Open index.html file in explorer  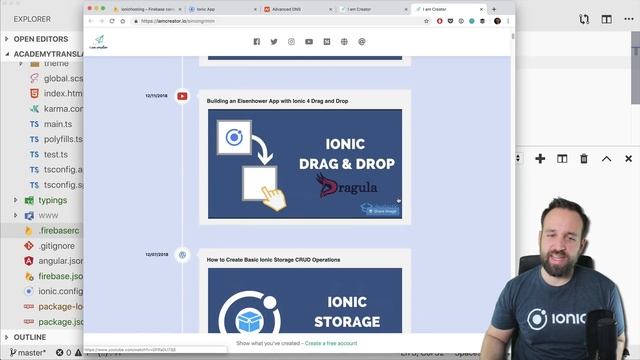(x=63, y=93)
